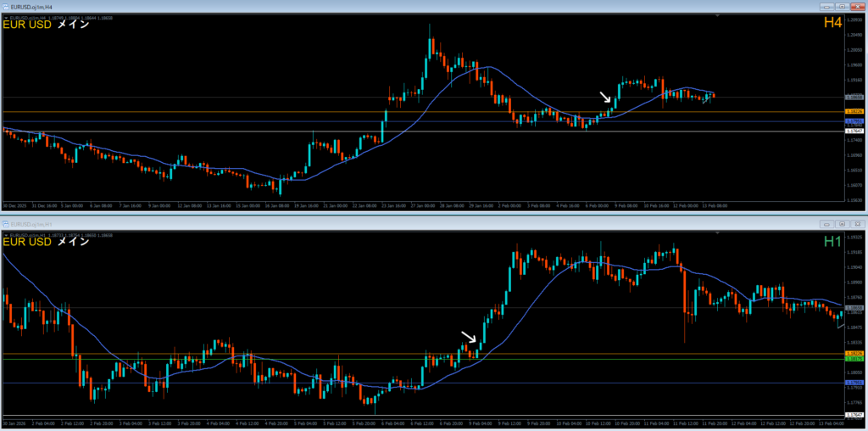This screenshot has height=431, width=868.
Task: Click the 1.15630 price scale value
Action: click(853, 200)
